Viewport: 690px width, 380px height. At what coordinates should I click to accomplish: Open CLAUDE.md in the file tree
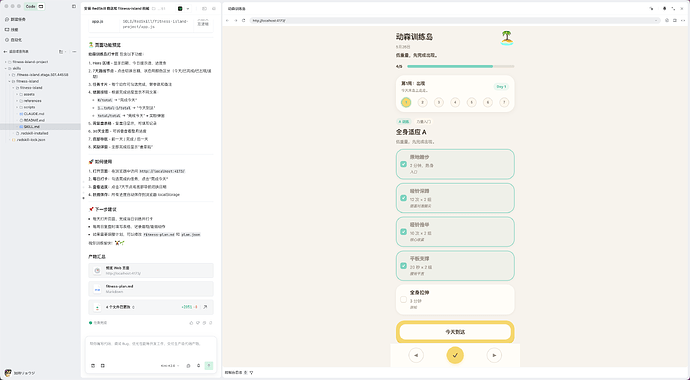point(34,113)
